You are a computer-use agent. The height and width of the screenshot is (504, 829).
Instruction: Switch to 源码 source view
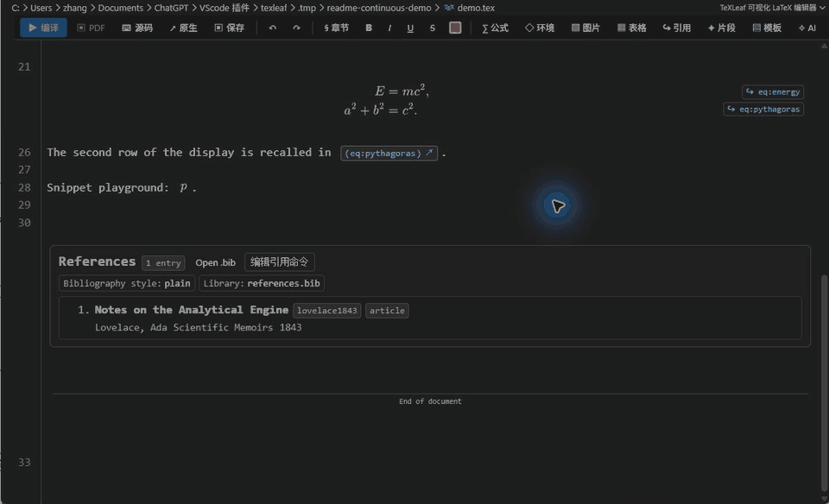click(137, 28)
